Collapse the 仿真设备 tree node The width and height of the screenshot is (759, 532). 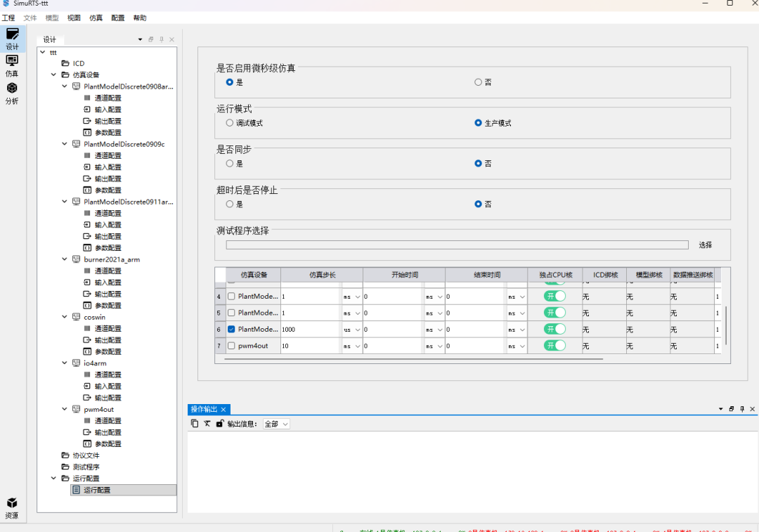tap(53, 75)
